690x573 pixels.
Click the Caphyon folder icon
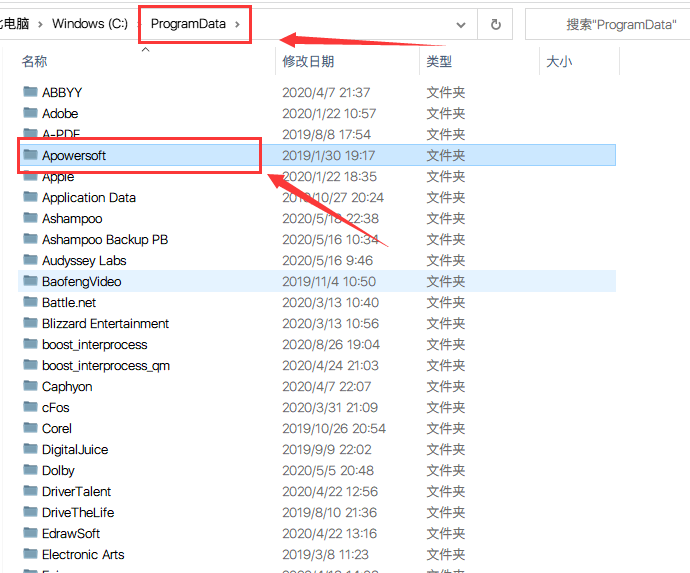30,386
